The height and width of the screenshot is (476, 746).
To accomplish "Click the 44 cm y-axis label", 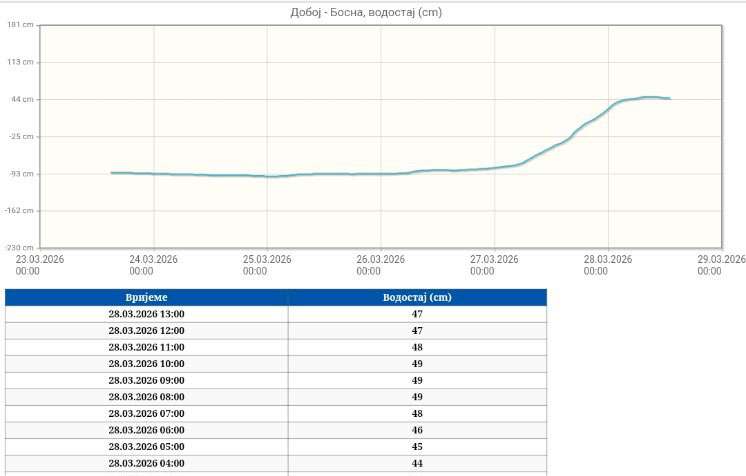I will [x=22, y=99].
